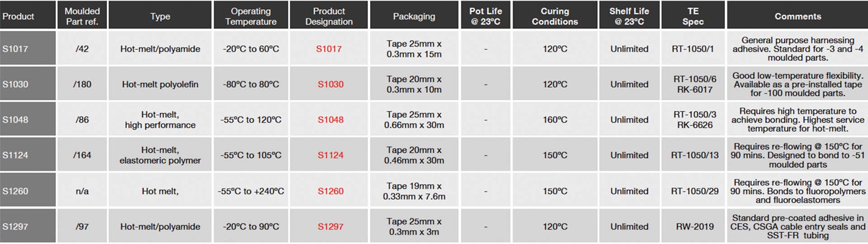Click the Curing Conditions column header
Viewport: 868px width, 244px height.
click(555, 16)
